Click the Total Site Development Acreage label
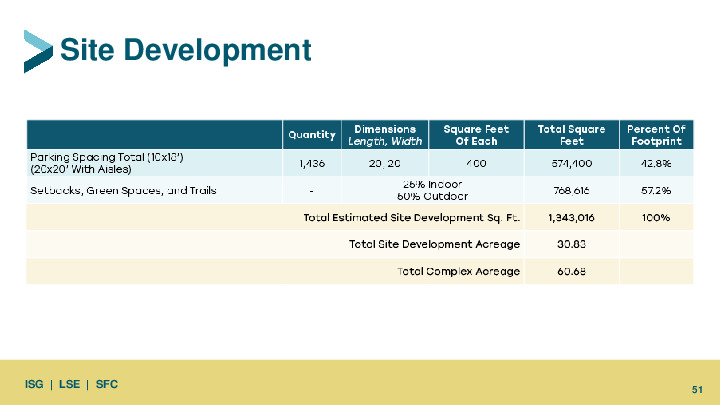 434,244
